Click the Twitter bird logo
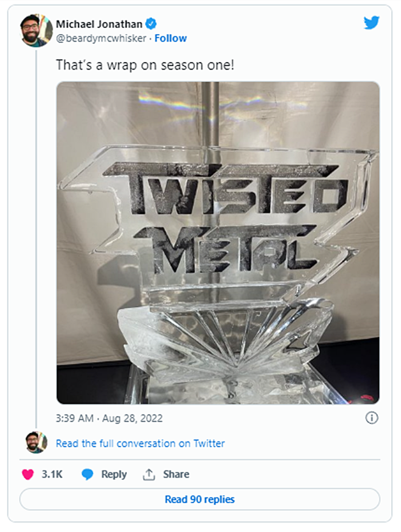The width and height of the screenshot is (401, 532). point(371,23)
